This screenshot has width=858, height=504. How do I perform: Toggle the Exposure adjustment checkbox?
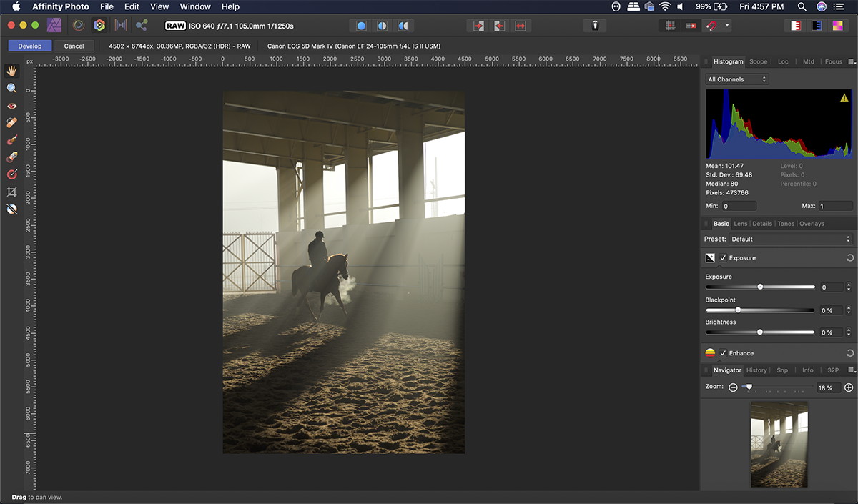pos(724,257)
